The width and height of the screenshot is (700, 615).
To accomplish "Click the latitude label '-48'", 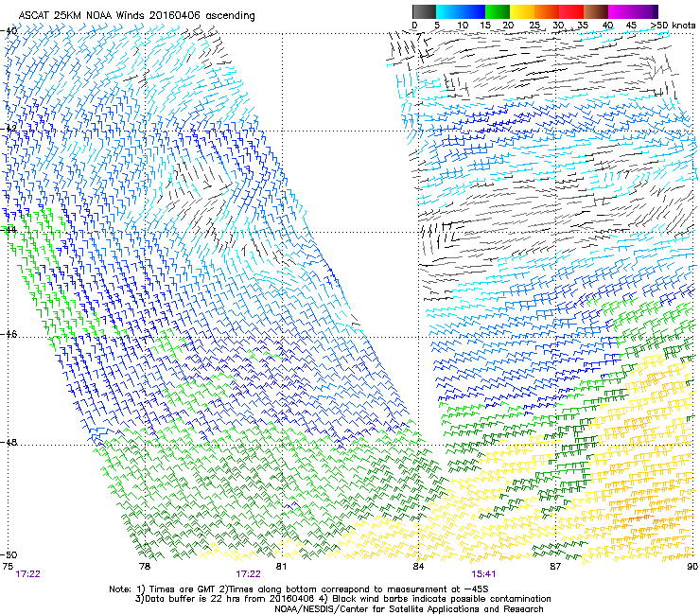I will pos(9,442).
